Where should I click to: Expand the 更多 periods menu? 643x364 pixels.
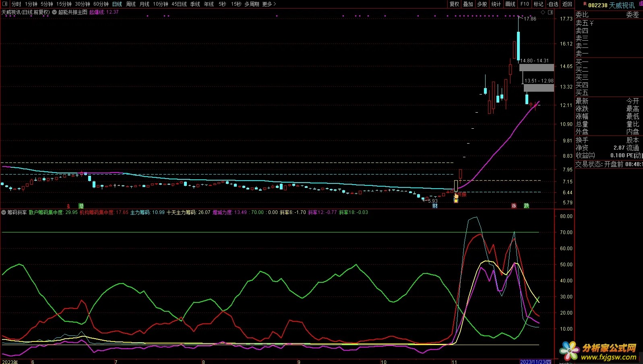269,4
